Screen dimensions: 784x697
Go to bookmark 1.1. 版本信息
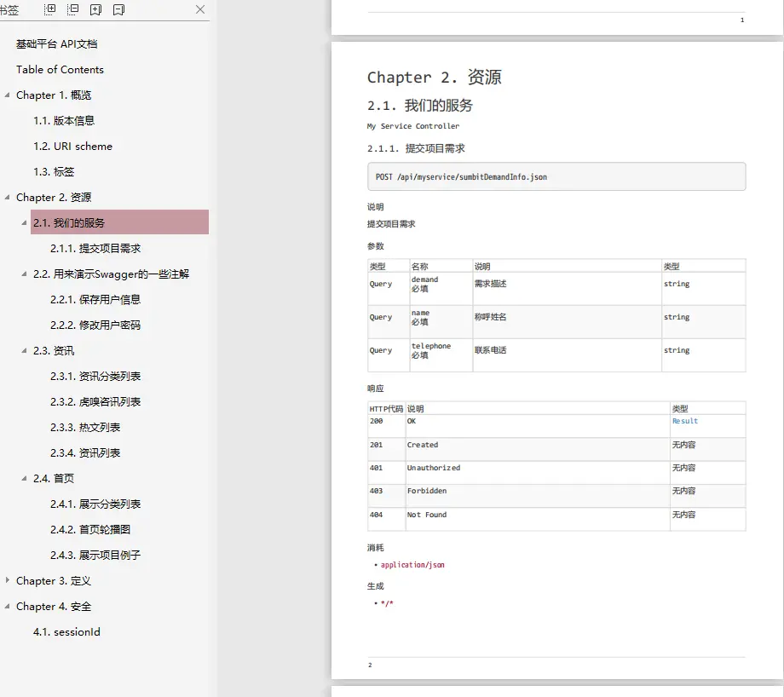64,120
